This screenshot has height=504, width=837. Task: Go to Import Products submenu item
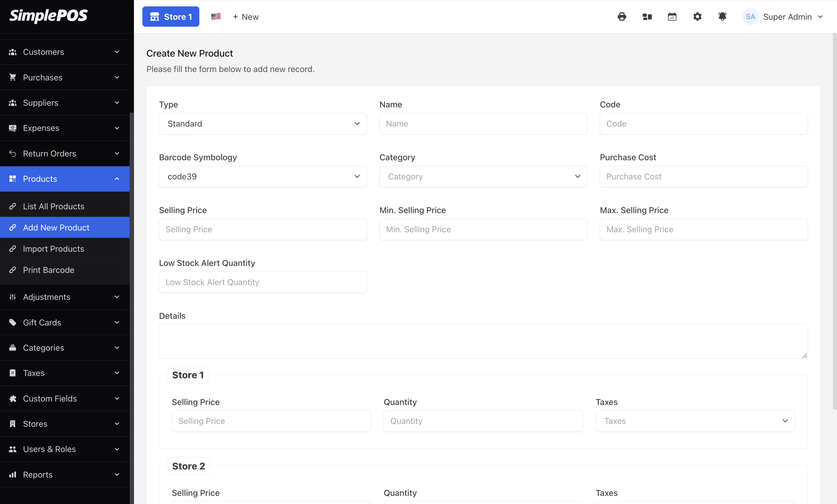[x=53, y=249]
